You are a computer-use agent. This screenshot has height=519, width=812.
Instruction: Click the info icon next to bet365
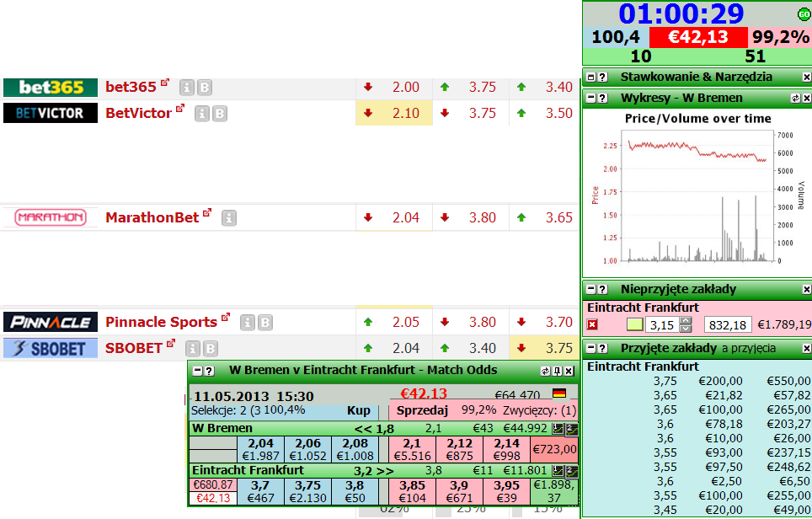[186, 88]
